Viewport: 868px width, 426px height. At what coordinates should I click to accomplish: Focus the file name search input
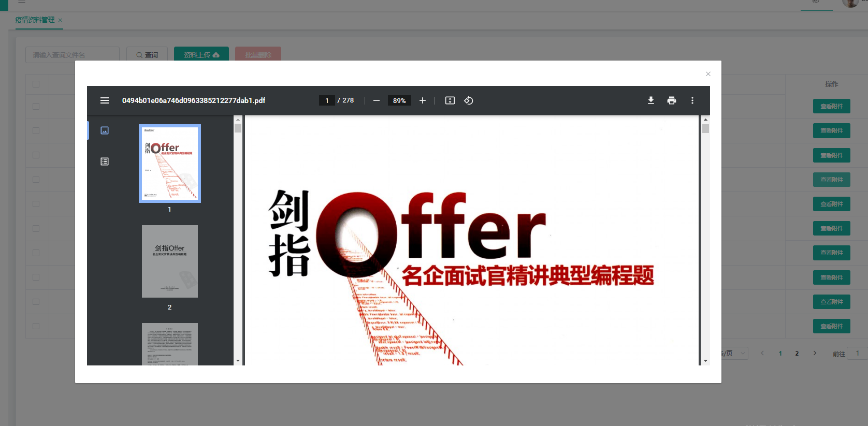click(x=73, y=54)
